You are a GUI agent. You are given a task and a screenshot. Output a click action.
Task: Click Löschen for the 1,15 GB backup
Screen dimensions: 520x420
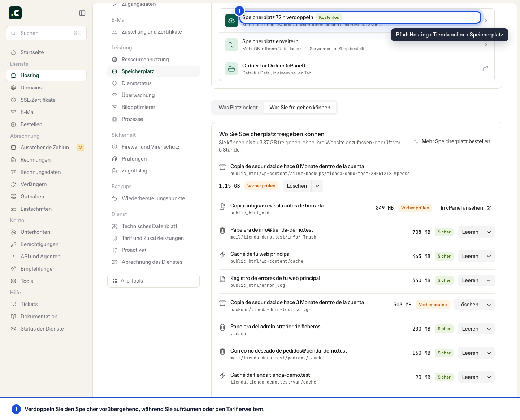(297, 186)
